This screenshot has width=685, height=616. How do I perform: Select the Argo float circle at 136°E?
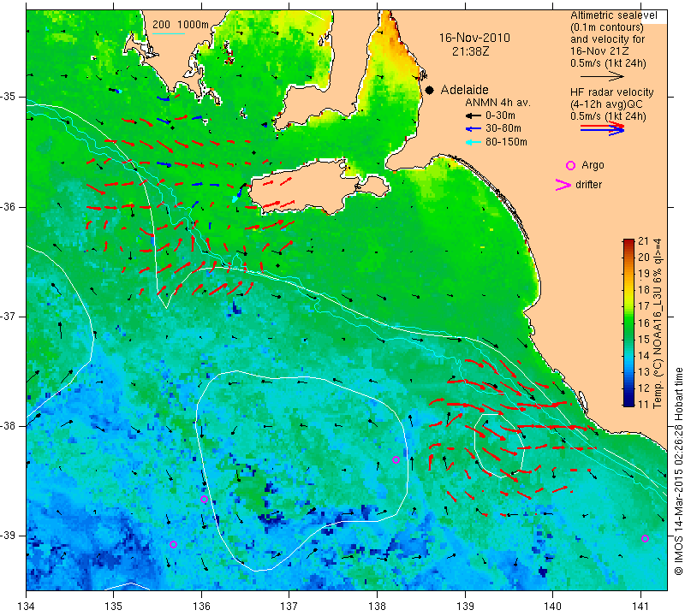click(204, 499)
